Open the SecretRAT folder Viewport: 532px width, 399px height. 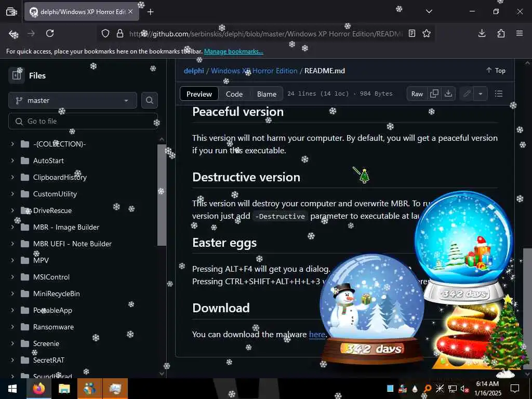(48, 360)
